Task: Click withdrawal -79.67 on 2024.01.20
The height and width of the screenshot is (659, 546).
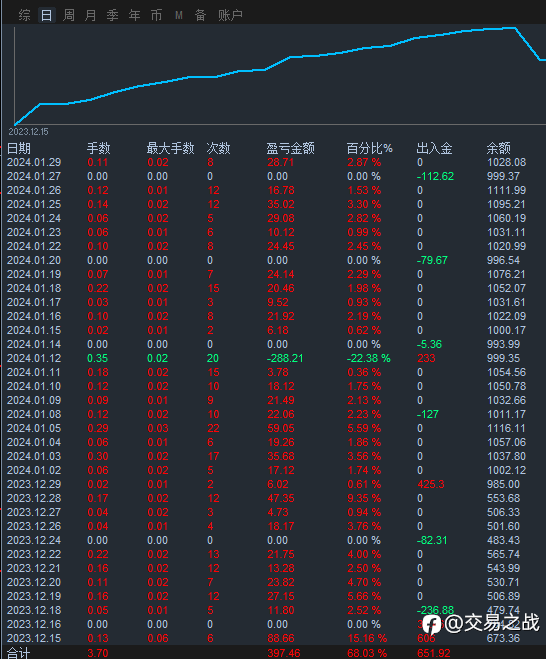Action: (x=432, y=260)
